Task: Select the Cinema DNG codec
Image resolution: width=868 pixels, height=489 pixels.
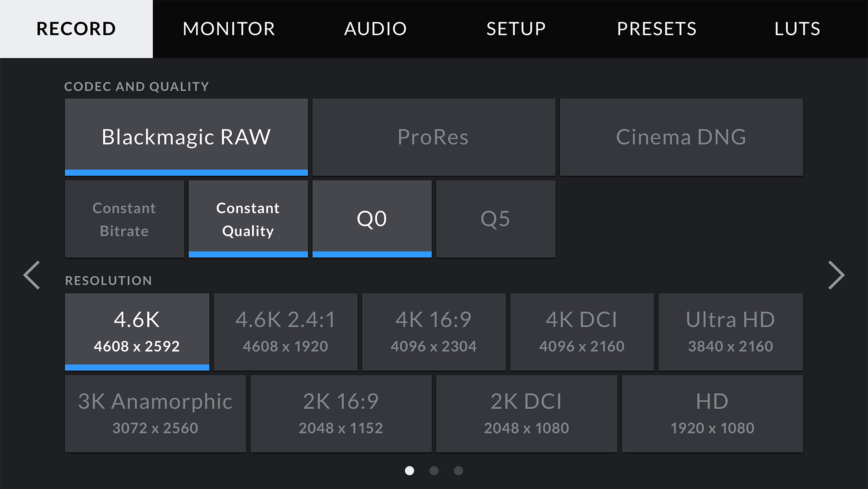Action: point(681,137)
